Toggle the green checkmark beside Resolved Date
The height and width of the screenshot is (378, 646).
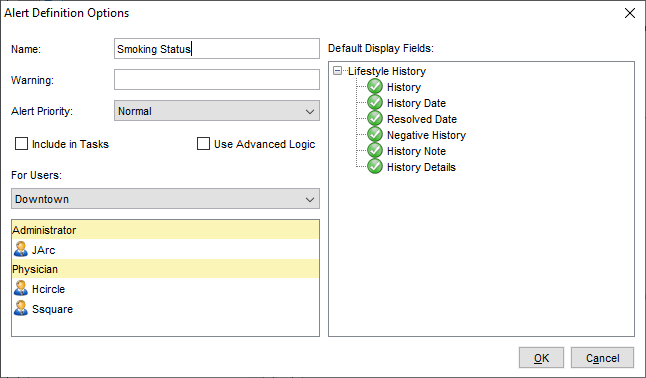point(374,119)
